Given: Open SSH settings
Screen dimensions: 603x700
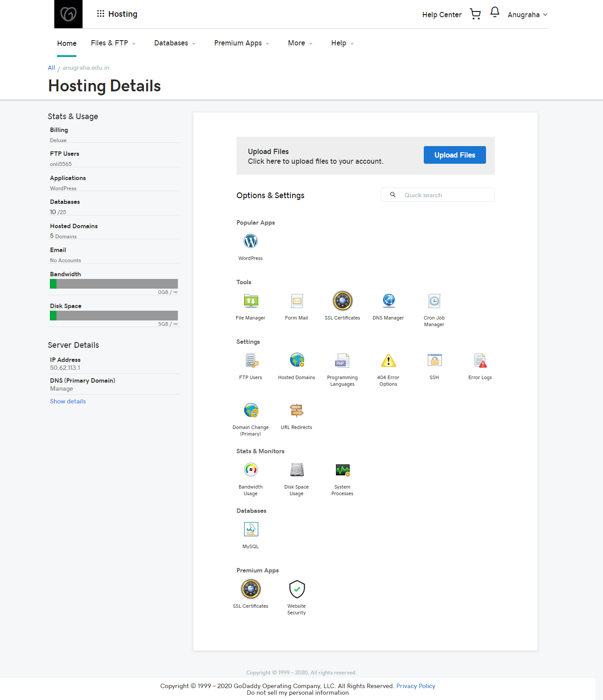Looking at the screenshot, I should (434, 361).
